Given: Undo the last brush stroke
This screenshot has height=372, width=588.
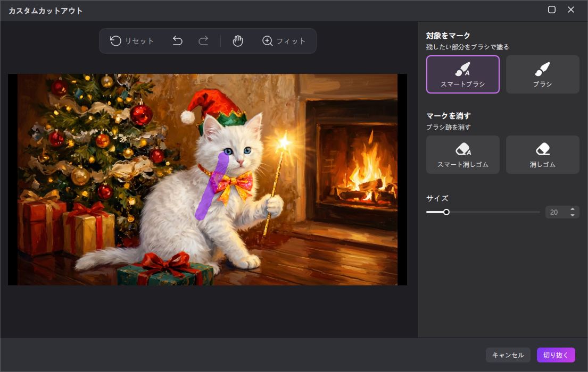Looking at the screenshot, I should pyautogui.click(x=178, y=41).
